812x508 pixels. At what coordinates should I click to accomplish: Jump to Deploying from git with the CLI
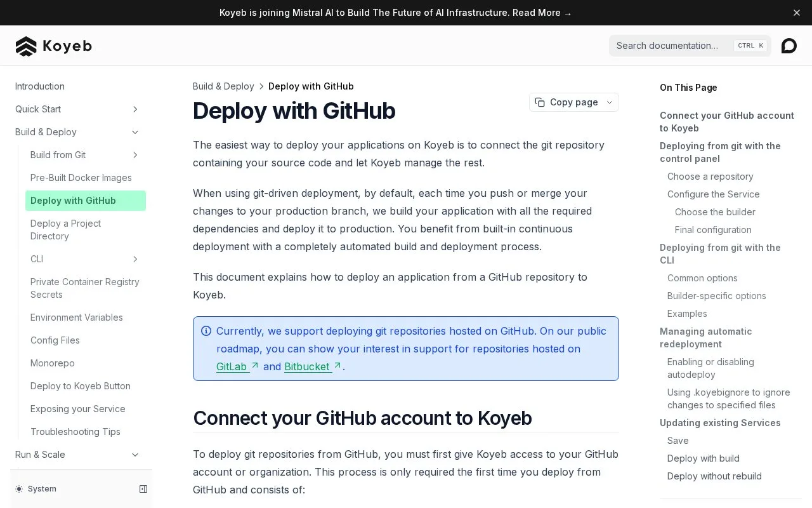tap(720, 254)
